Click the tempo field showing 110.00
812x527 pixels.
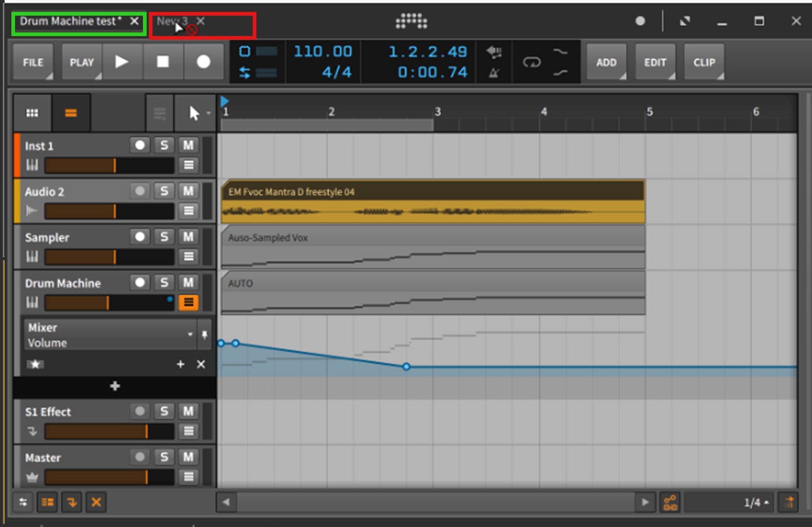323,52
